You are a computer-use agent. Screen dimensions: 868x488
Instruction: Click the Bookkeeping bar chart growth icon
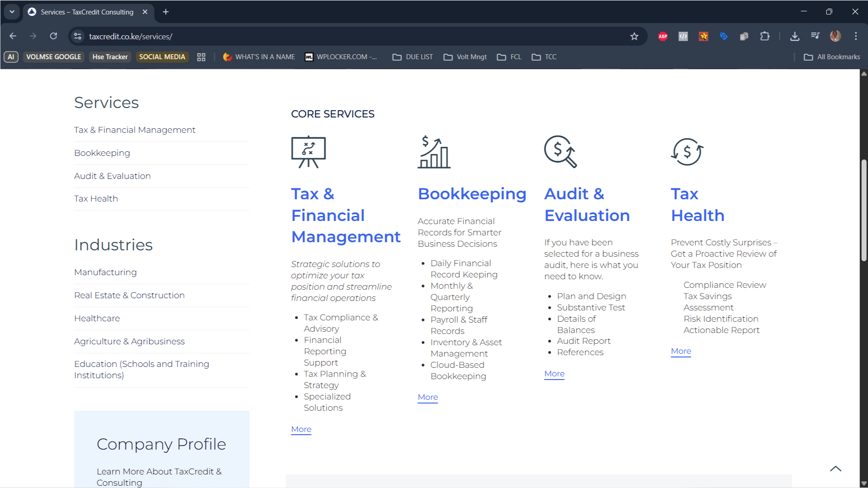[434, 152]
